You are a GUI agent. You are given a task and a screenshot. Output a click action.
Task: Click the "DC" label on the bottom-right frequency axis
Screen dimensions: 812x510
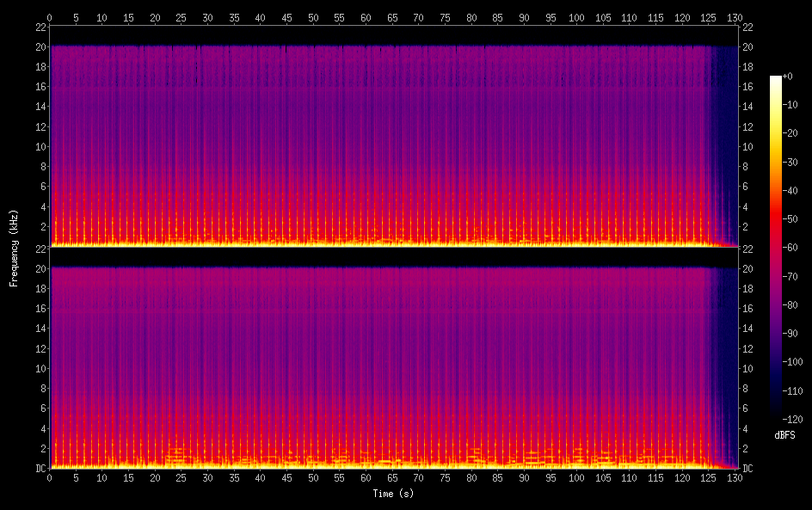[748, 468]
